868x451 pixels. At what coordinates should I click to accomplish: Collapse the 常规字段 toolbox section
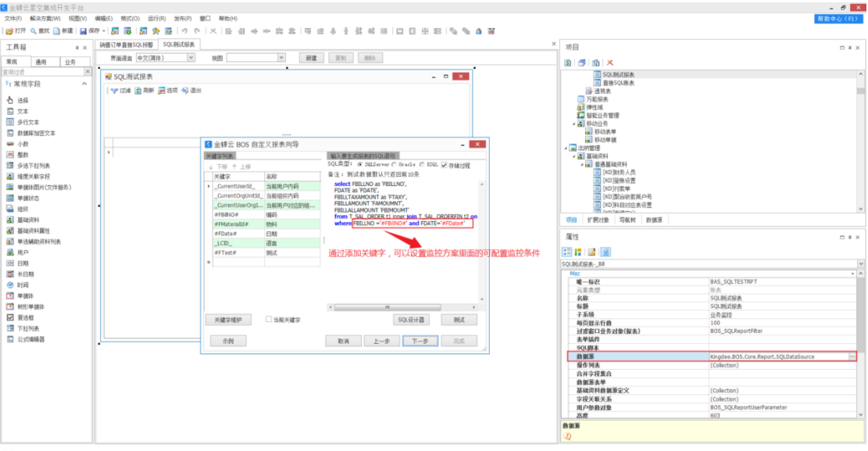point(84,84)
